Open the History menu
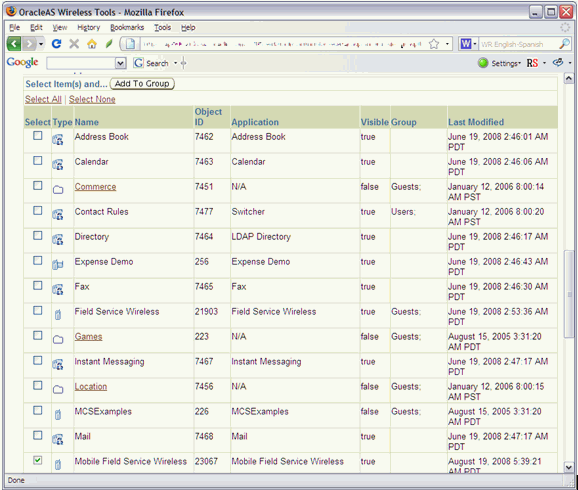The image size is (578, 490). 88,28
